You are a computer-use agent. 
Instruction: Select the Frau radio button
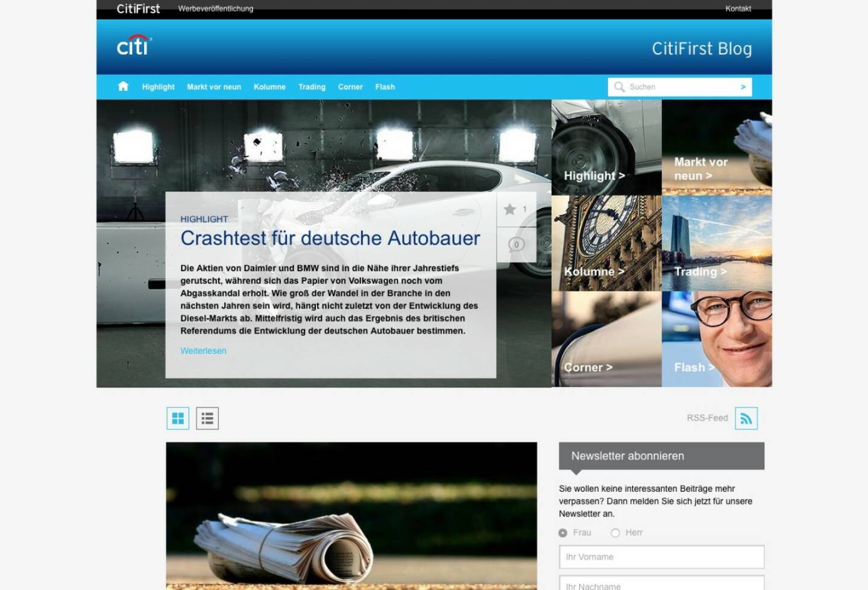[x=563, y=533]
